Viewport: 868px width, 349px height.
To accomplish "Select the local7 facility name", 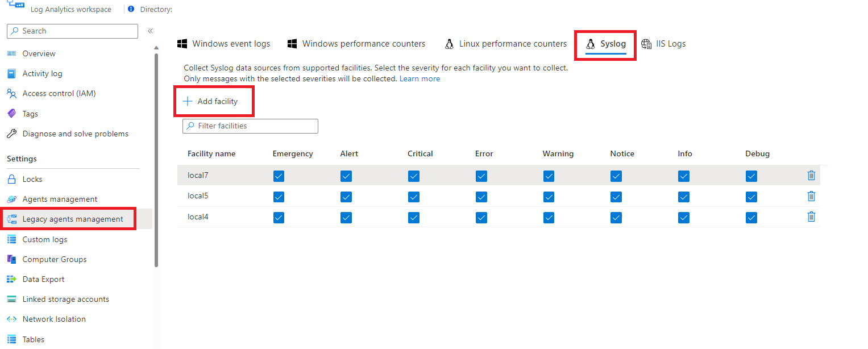I will pos(198,175).
